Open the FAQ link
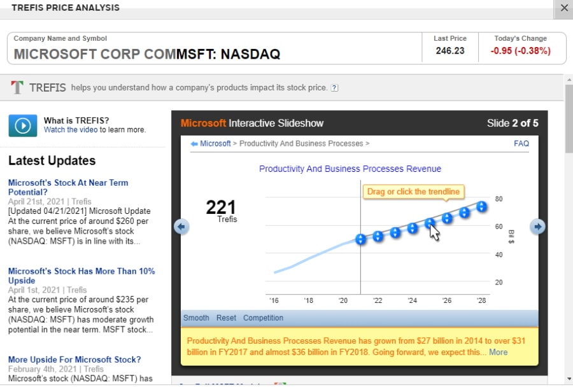The image size is (573, 392). click(x=521, y=144)
